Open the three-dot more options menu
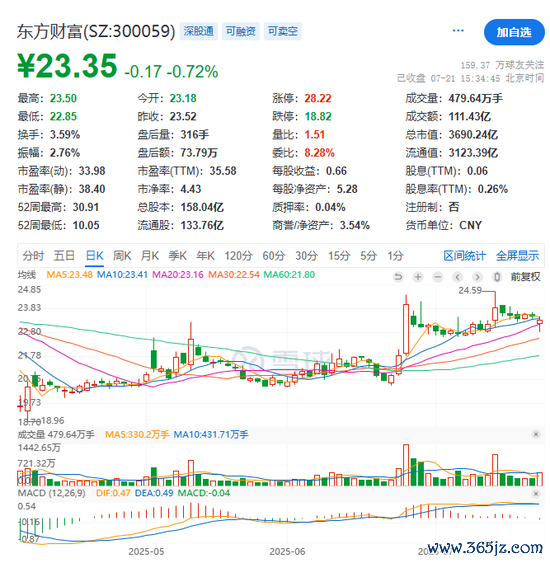 click(x=458, y=31)
